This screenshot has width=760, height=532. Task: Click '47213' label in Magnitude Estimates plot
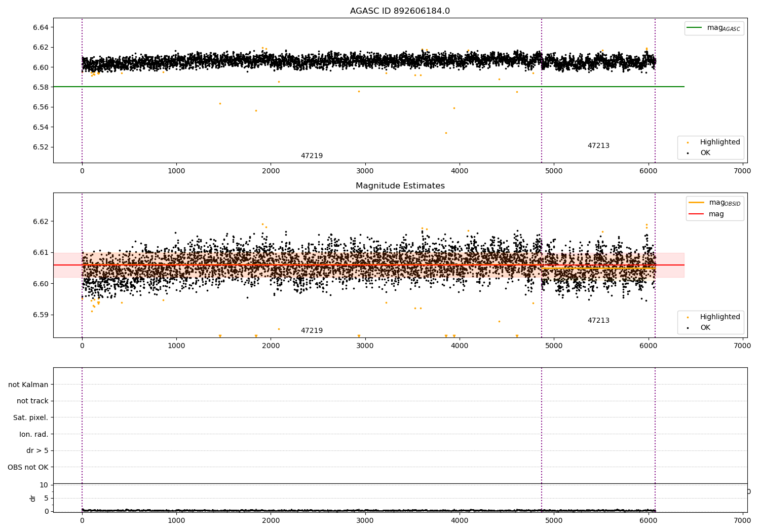coord(598,321)
